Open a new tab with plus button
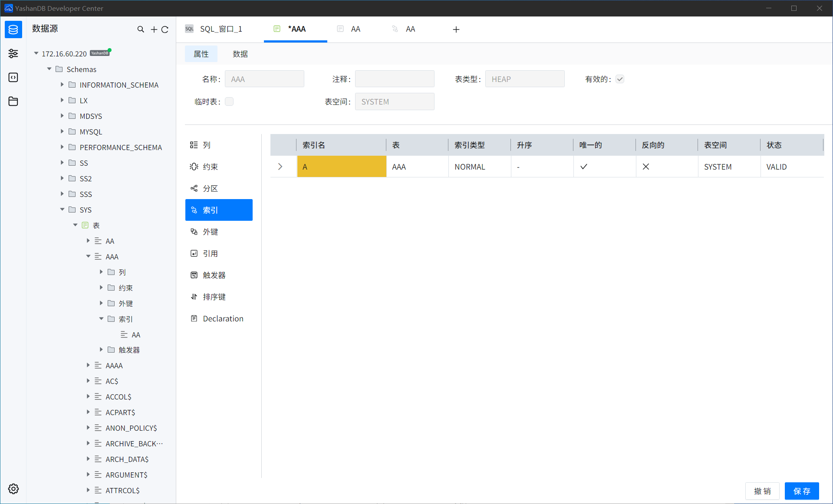 (x=456, y=29)
